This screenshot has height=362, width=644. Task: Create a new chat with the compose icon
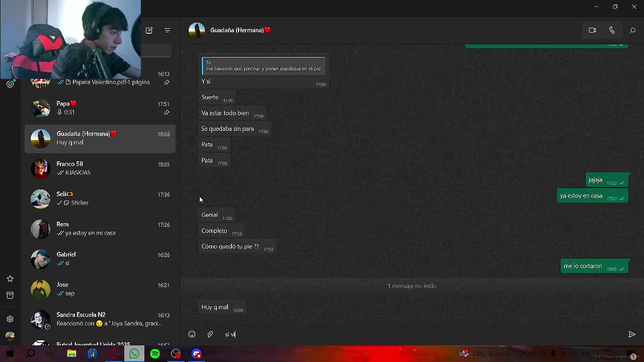[149, 30]
